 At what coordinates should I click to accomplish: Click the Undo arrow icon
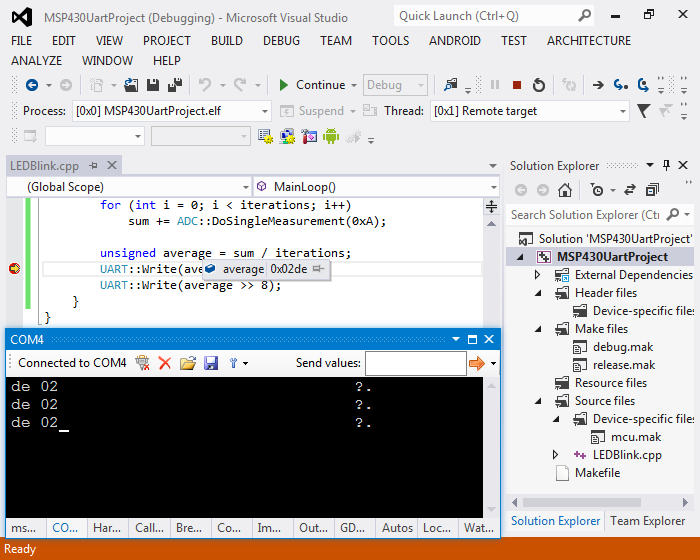[x=205, y=85]
